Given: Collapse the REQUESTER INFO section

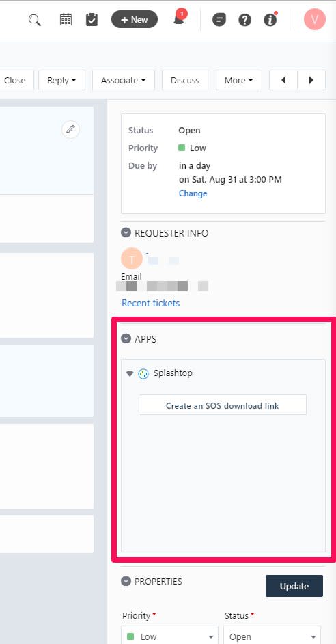Looking at the screenshot, I should (x=126, y=233).
